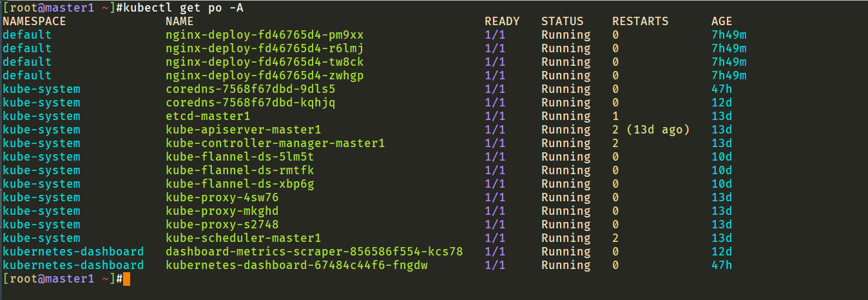Click the 47h age of the kubernetes-dashboard pod
Viewport: 868px width, 300px height.
point(722,265)
